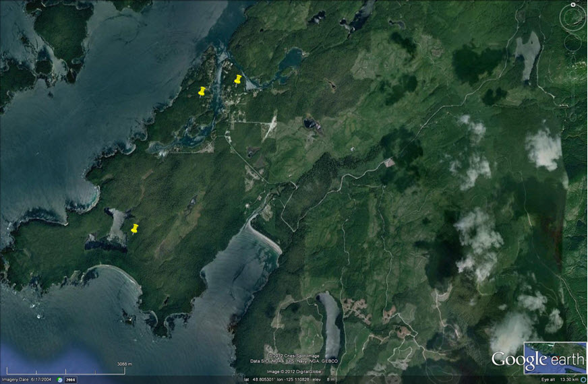Click the airstrip clearing on the map
This screenshot has height=384, width=588.
pyautogui.click(x=270, y=126)
